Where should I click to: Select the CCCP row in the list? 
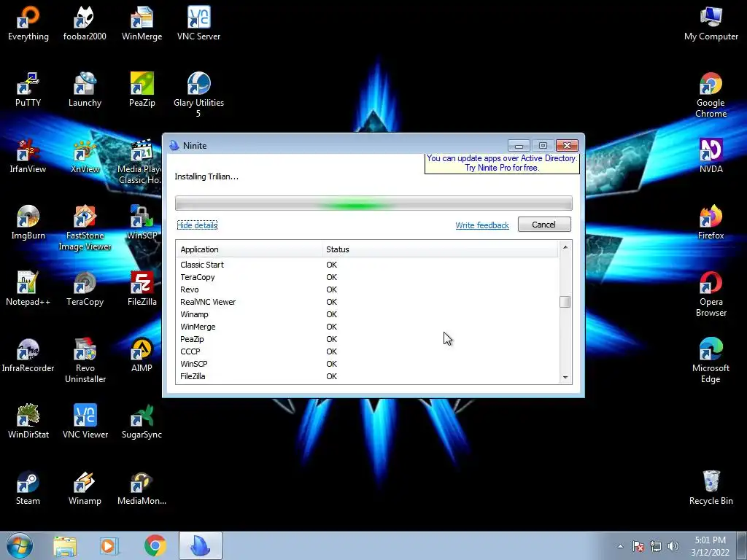tap(367, 351)
